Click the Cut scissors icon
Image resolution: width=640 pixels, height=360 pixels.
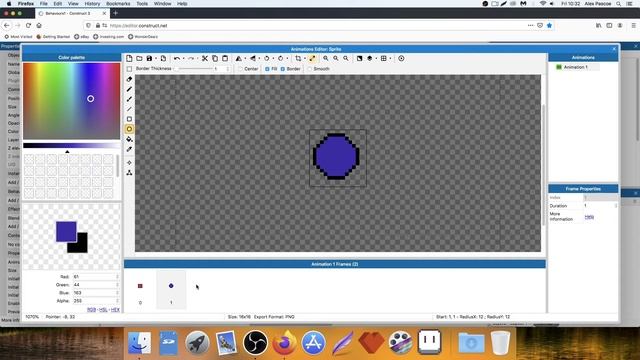[205, 58]
